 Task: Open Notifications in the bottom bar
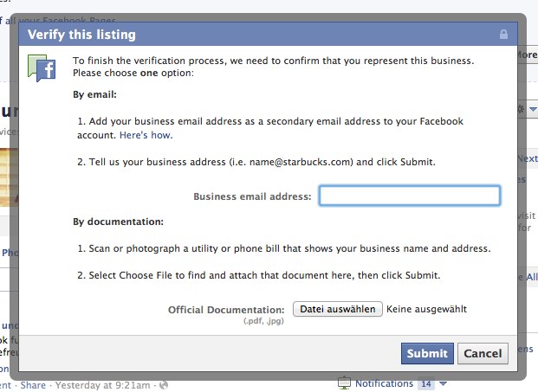pyautogui.click(x=384, y=383)
